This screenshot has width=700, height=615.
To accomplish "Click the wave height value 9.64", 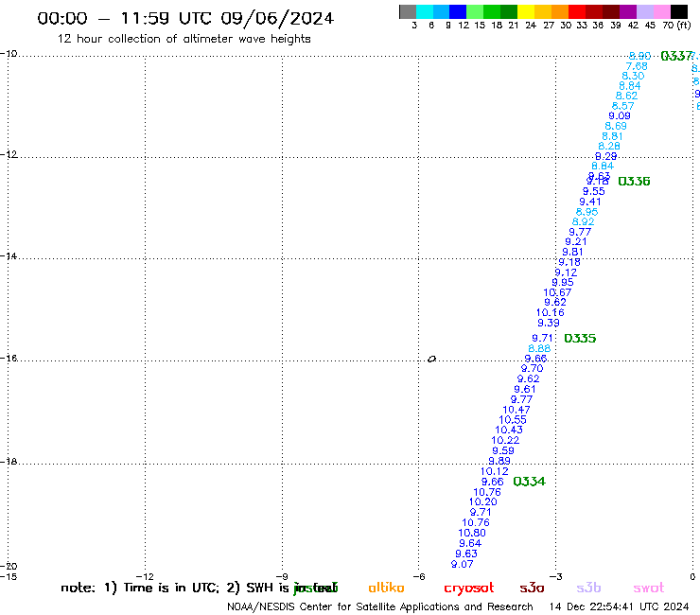I will [470, 543].
